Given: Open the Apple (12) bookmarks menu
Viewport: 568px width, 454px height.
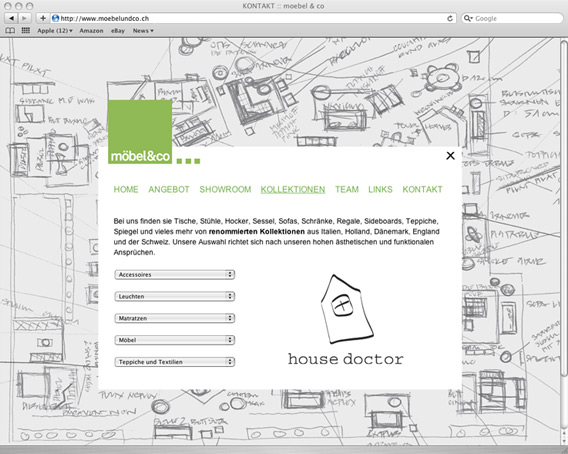Looking at the screenshot, I should tap(55, 31).
